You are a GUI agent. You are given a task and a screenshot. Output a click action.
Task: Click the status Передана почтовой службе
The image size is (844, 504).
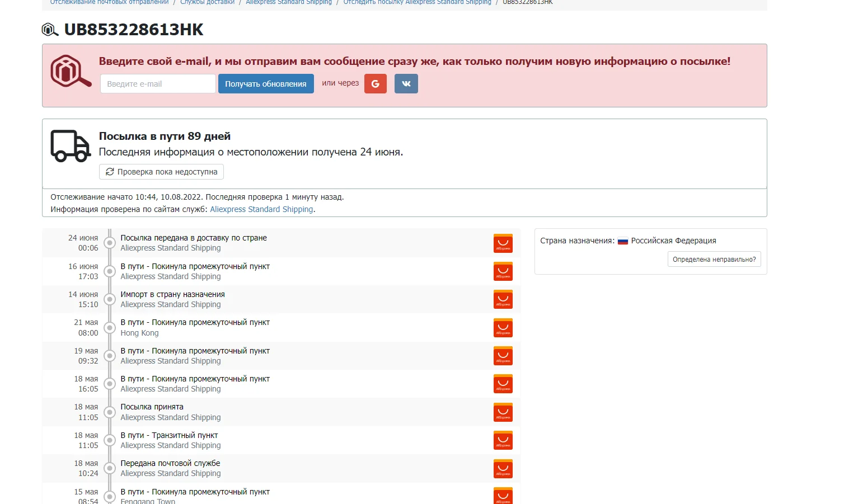[x=170, y=463]
